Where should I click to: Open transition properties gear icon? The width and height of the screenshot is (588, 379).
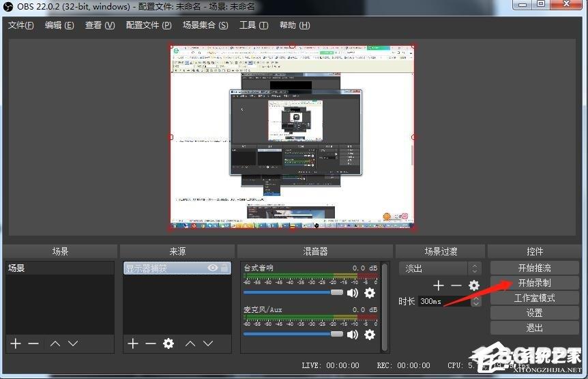click(x=474, y=285)
